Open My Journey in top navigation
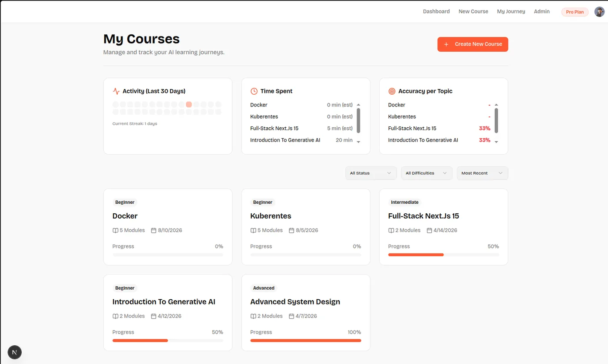The height and width of the screenshot is (364, 608). tap(511, 11)
